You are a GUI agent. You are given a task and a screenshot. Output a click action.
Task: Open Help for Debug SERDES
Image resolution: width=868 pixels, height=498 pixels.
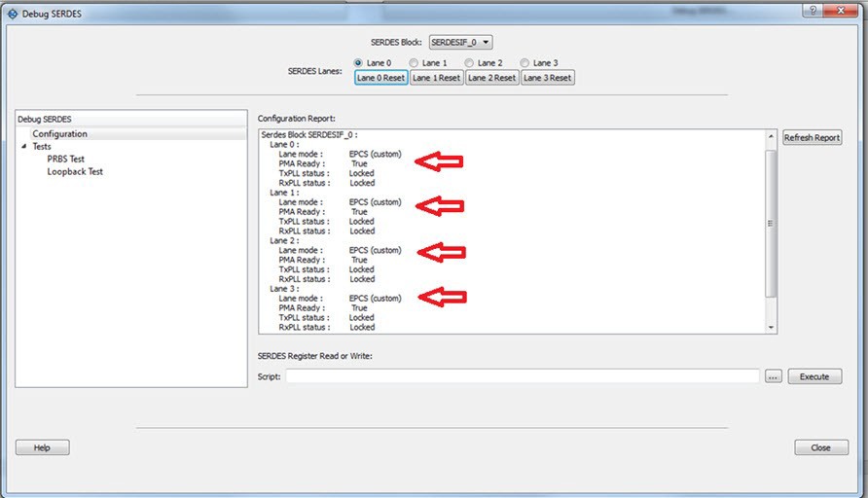[x=43, y=447]
